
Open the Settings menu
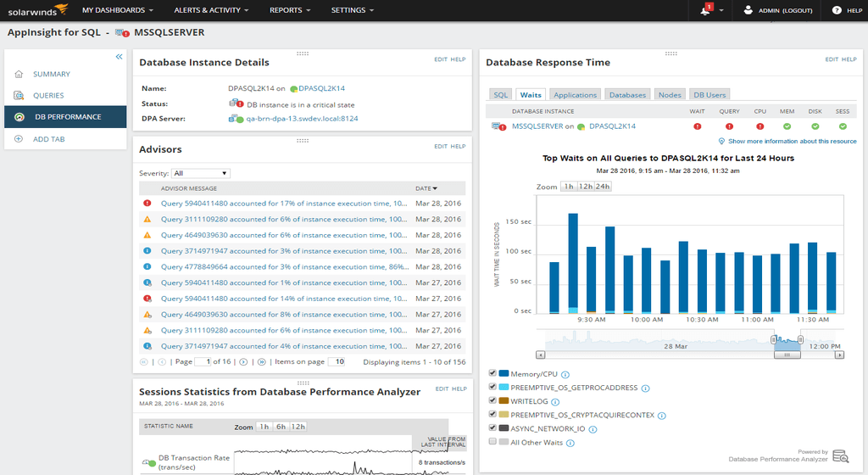pyautogui.click(x=352, y=10)
